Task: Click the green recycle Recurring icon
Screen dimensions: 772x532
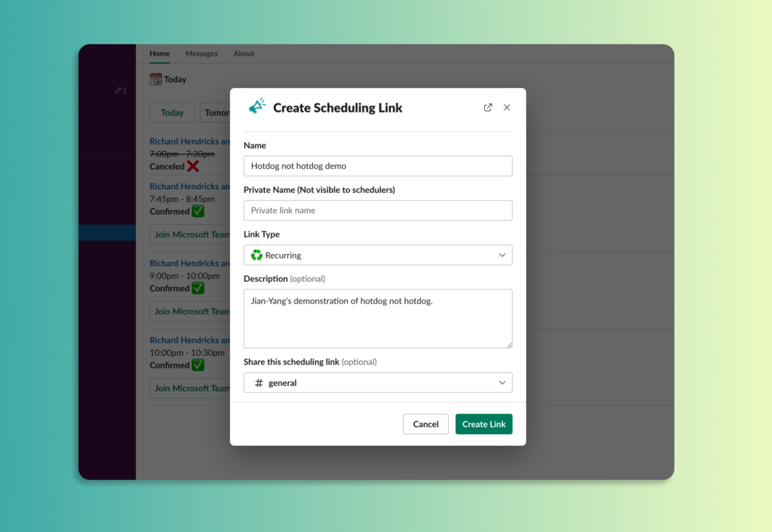Action: tap(257, 255)
